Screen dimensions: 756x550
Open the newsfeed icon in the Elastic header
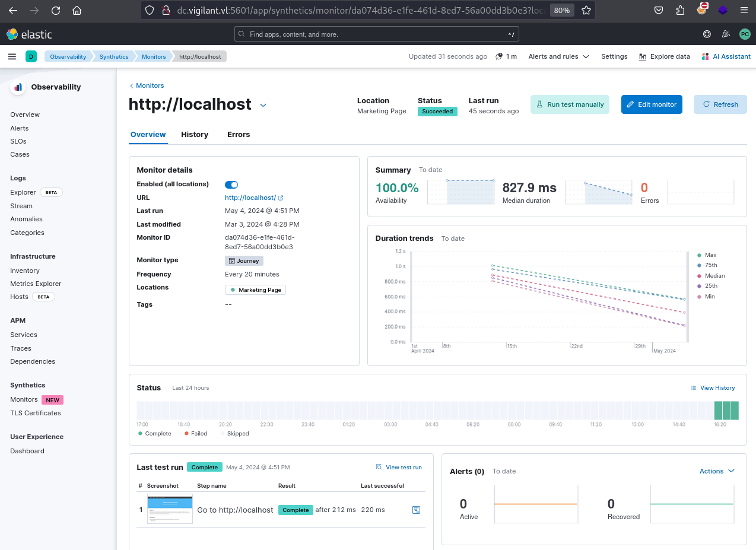pyautogui.click(x=725, y=34)
